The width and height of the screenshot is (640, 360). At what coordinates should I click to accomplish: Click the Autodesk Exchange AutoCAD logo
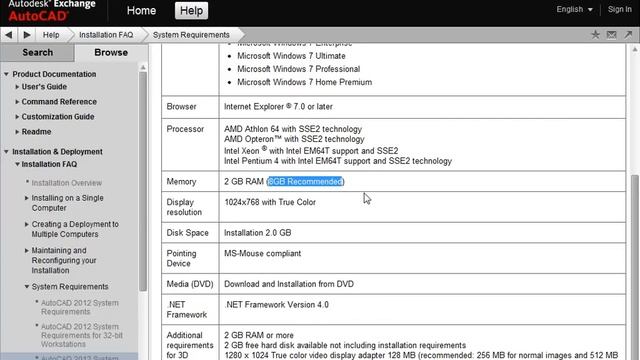click(51, 11)
